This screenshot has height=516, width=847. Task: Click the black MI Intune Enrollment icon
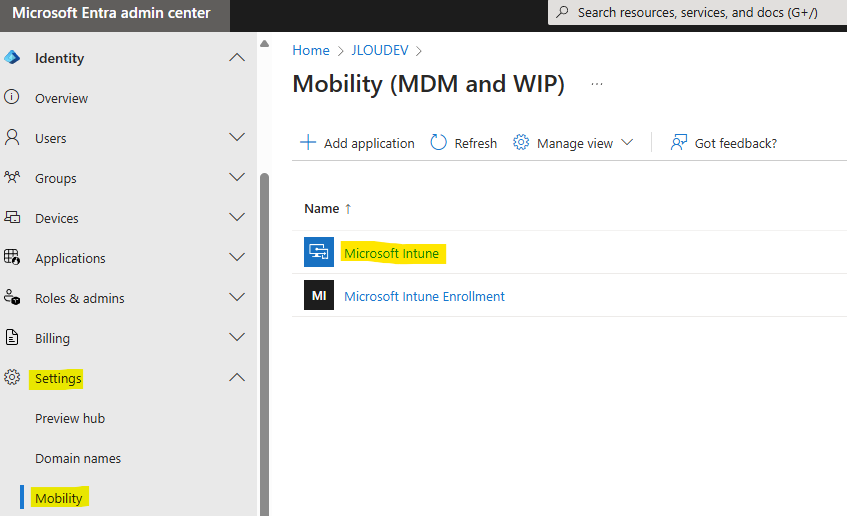coord(319,295)
